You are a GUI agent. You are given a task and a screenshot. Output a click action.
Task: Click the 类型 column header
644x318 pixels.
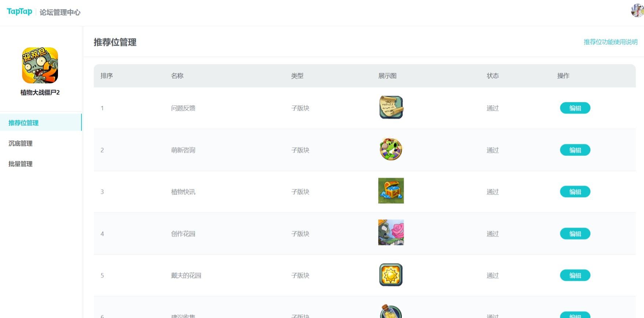(x=297, y=76)
